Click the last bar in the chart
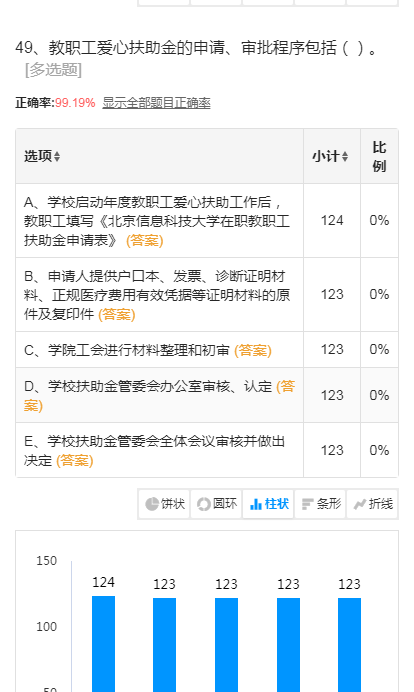This screenshot has width=414, height=692. (350, 644)
